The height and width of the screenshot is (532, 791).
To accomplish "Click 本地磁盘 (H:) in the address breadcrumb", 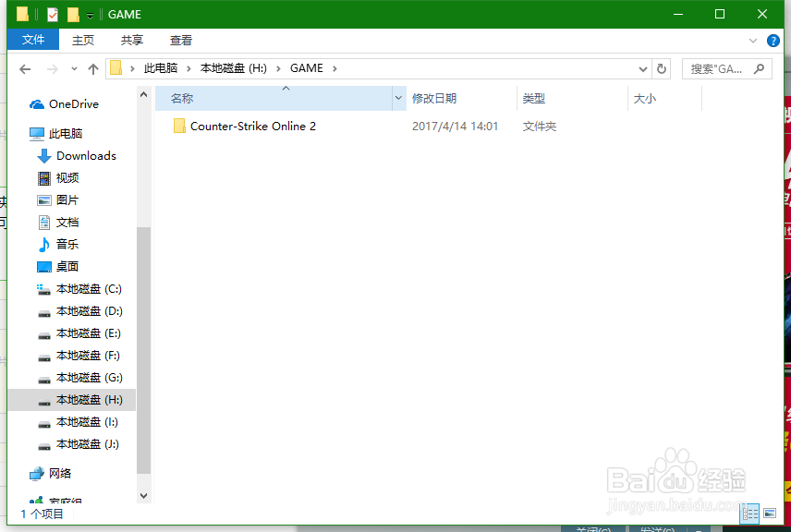I will click(x=234, y=68).
